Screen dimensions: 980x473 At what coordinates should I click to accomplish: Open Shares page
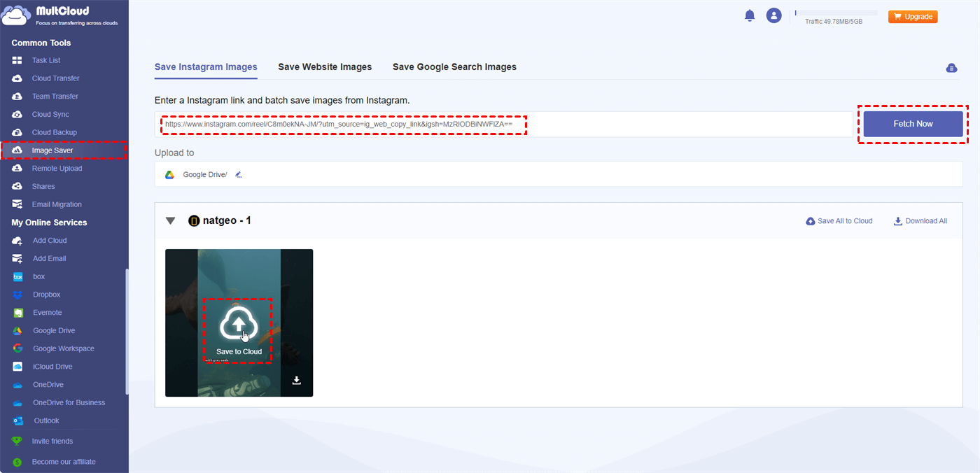coord(43,187)
